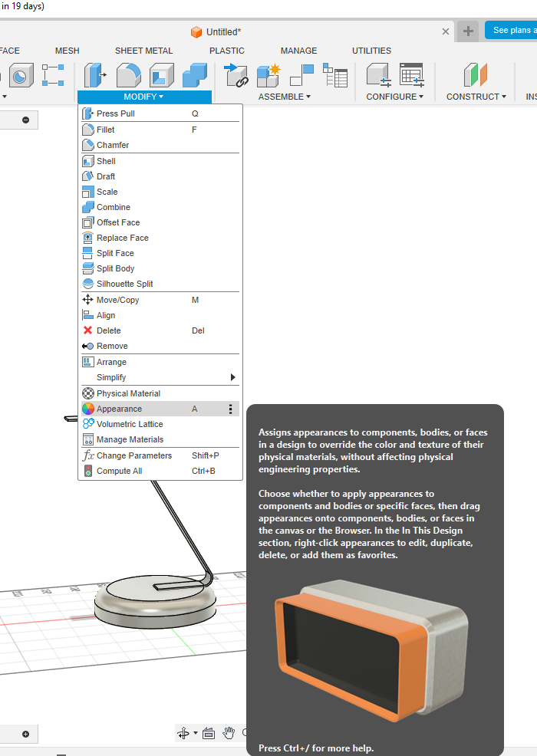This screenshot has width=537, height=756.
Task: Select Draft from the menu
Action: coord(160,176)
